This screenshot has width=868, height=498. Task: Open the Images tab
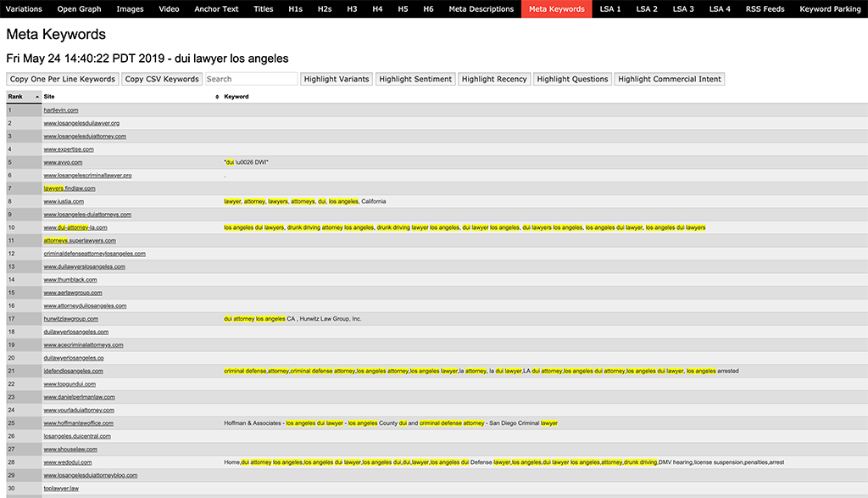click(130, 8)
